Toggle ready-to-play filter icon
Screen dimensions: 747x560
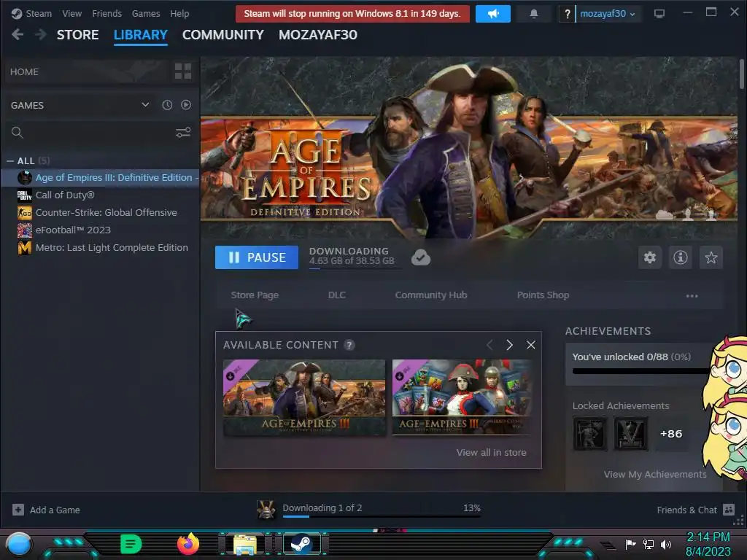[x=186, y=105]
